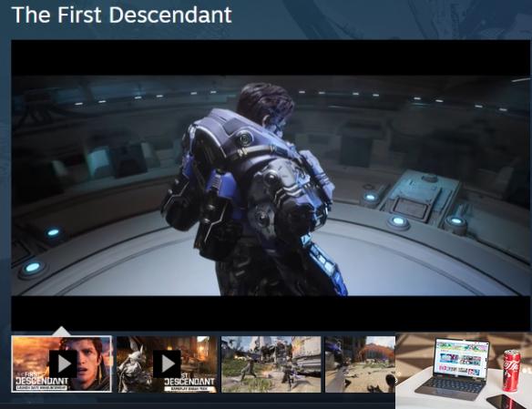532x409 pixels.
Task: Click the Descendant logo on launch trailer thumbnail
Action: 42,381
